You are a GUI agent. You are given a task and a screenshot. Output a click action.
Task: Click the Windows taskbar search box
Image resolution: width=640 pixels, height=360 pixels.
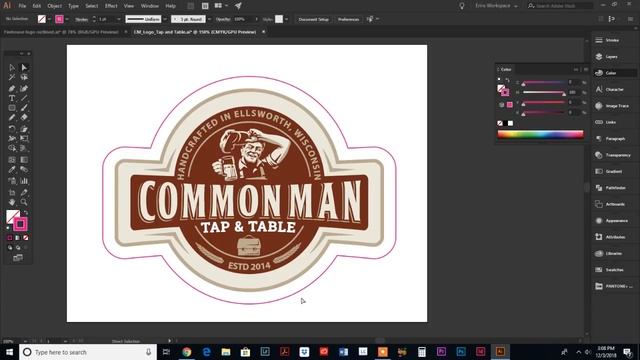[88, 352]
